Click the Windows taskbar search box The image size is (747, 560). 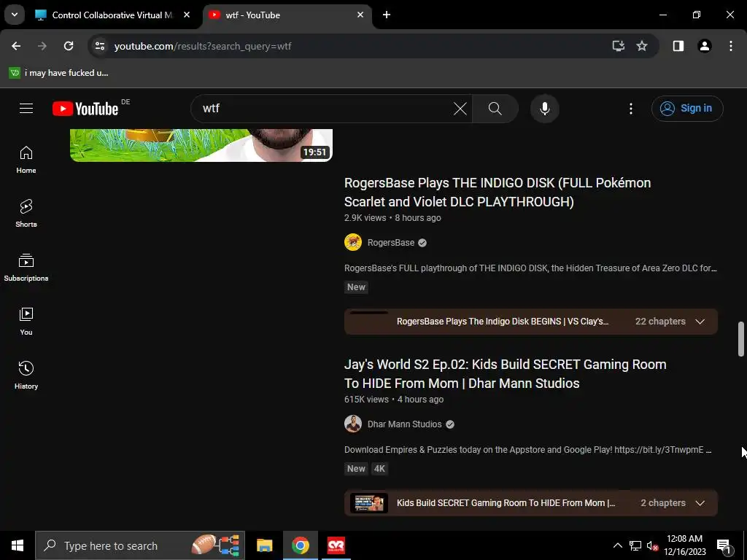pos(140,545)
